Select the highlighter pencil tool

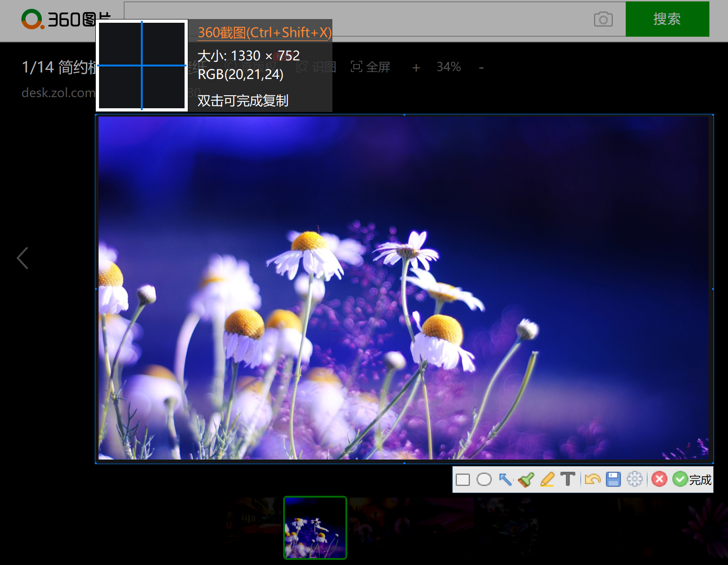[547, 480]
